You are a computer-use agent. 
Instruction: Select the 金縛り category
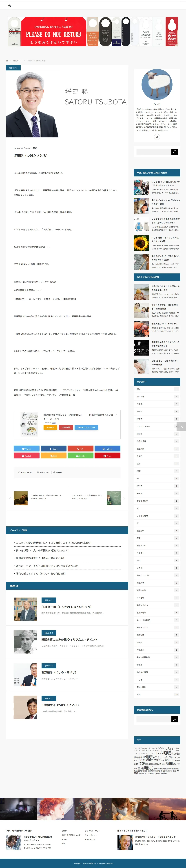[157, 456]
